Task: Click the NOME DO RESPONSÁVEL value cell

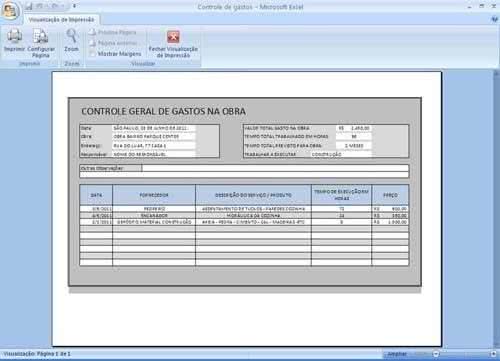Action: coord(154,155)
